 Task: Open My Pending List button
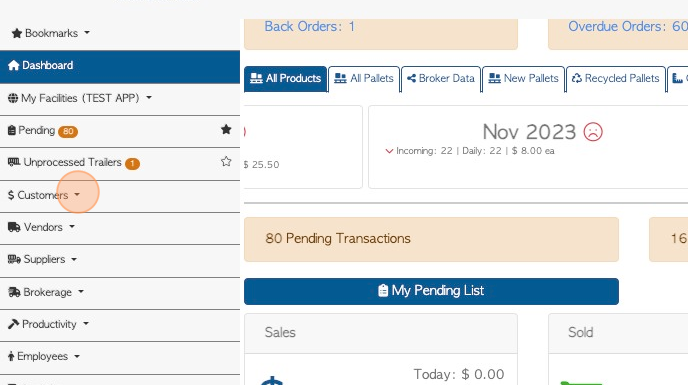pyautogui.click(x=431, y=291)
